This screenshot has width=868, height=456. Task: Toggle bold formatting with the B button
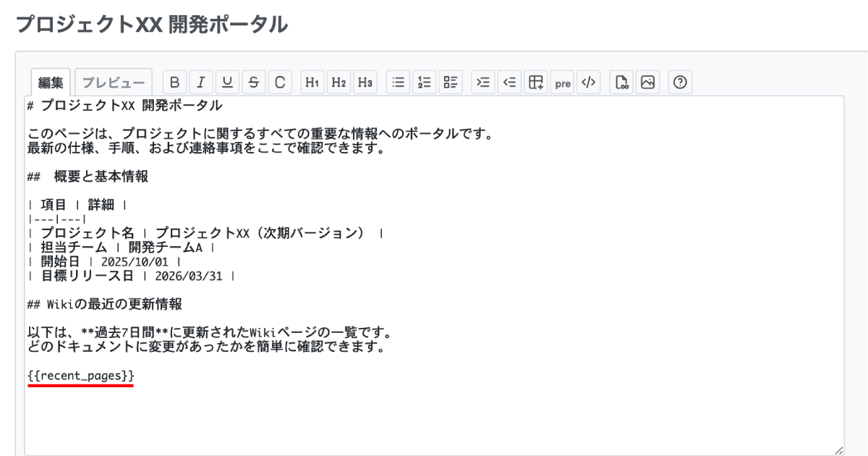(x=175, y=83)
